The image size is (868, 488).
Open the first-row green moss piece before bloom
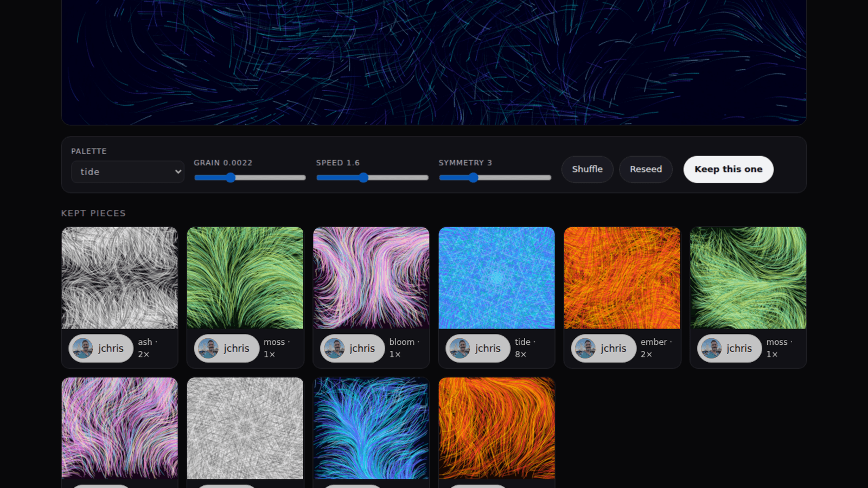[245, 278]
